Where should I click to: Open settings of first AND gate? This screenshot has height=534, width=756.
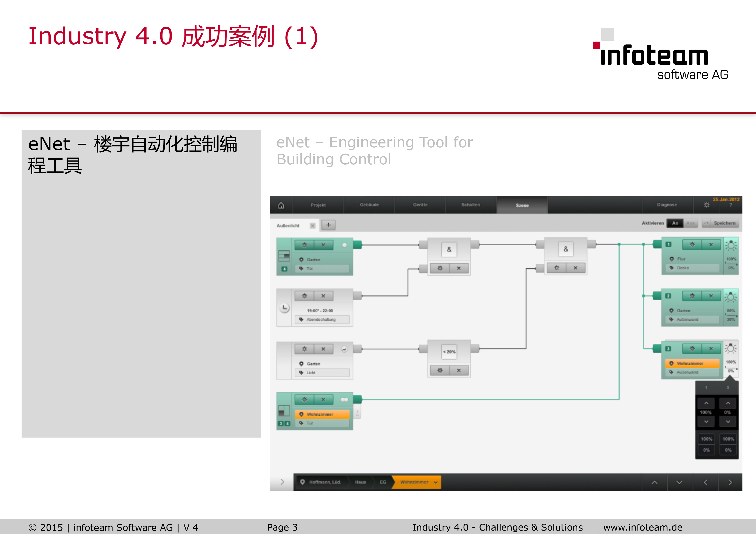440,268
